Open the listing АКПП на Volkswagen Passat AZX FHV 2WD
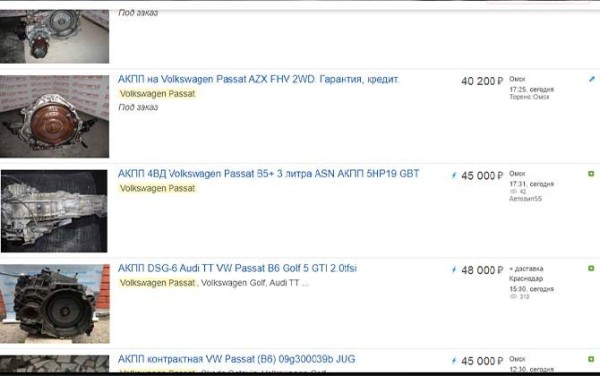Image resolution: width=600 pixels, height=376 pixels. click(x=258, y=79)
